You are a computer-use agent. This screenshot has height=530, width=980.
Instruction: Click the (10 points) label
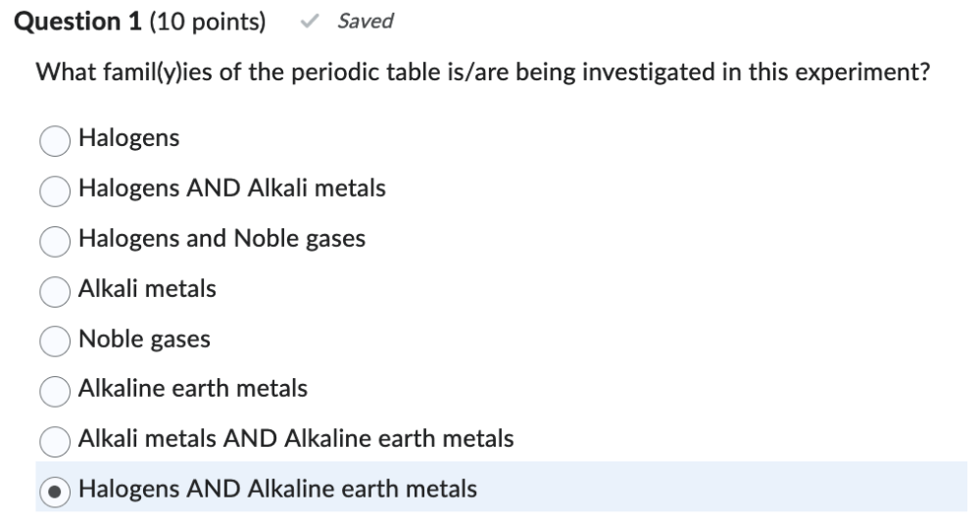207,22
